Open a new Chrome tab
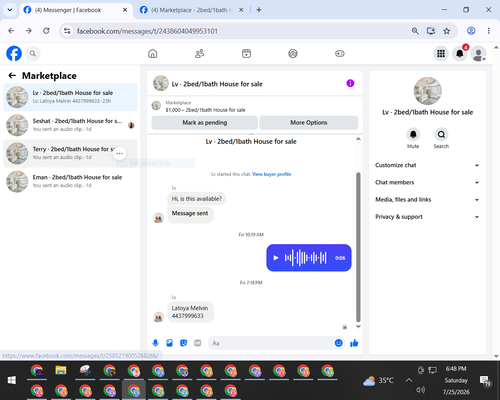 [x=259, y=10]
